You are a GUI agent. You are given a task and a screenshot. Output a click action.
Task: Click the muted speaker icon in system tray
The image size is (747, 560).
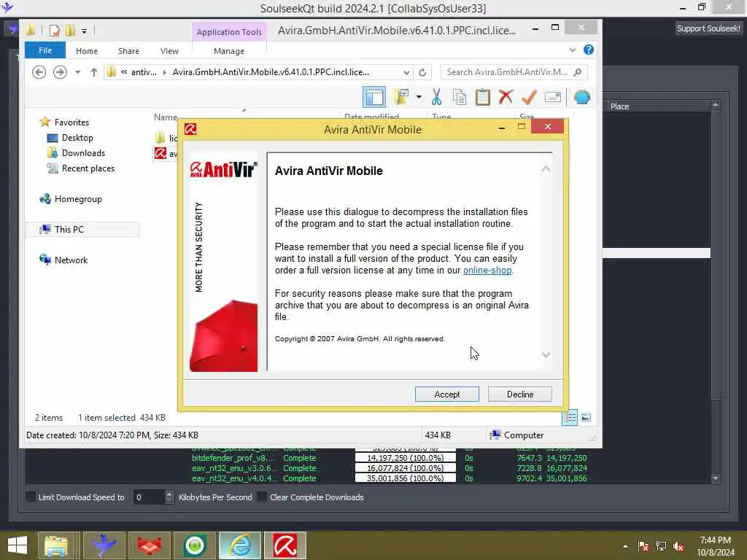pyautogui.click(x=678, y=546)
